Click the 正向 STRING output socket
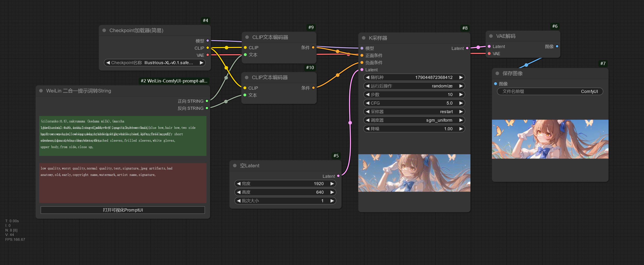The width and height of the screenshot is (644, 265). (x=207, y=101)
